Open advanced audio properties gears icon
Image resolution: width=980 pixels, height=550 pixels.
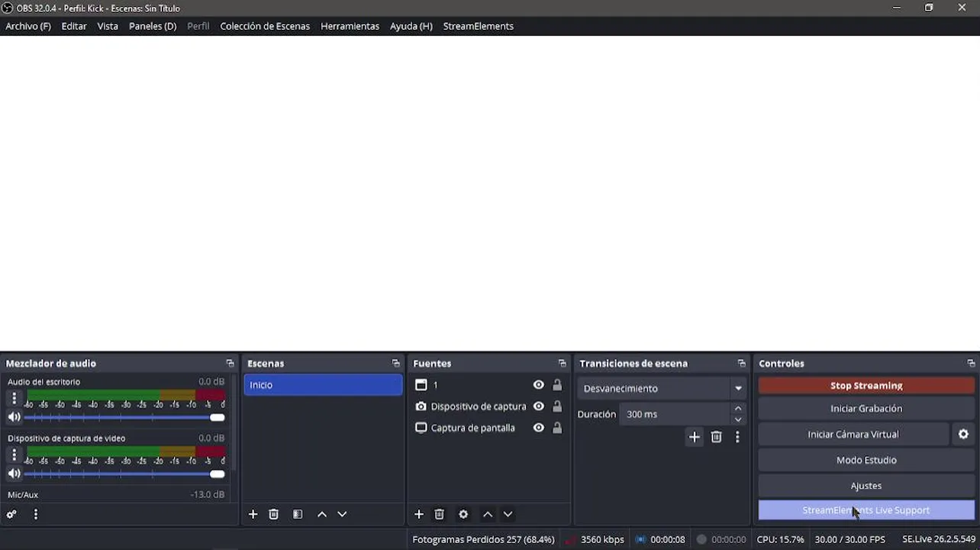(x=11, y=515)
